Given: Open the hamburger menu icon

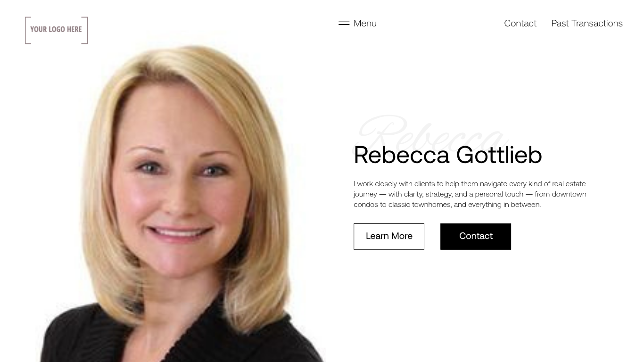Looking at the screenshot, I should tap(344, 23).
